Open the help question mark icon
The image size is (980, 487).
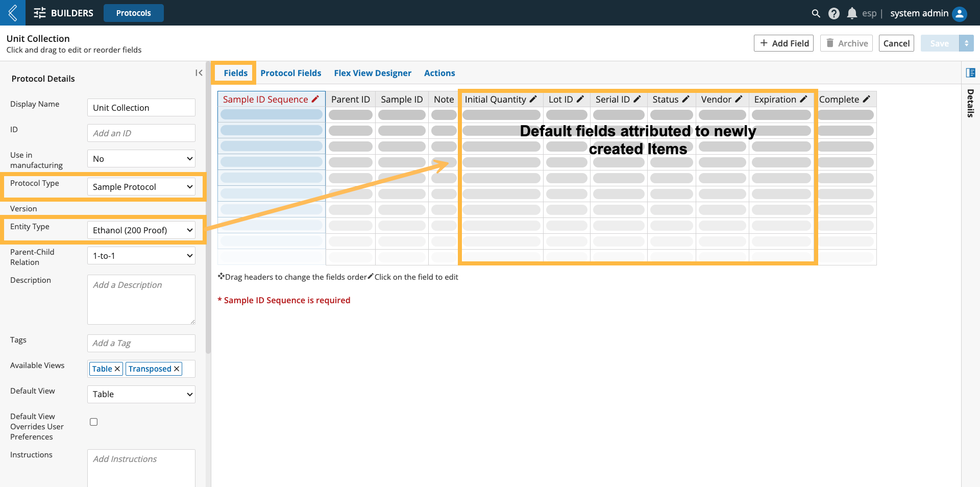[x=834, y=13]
